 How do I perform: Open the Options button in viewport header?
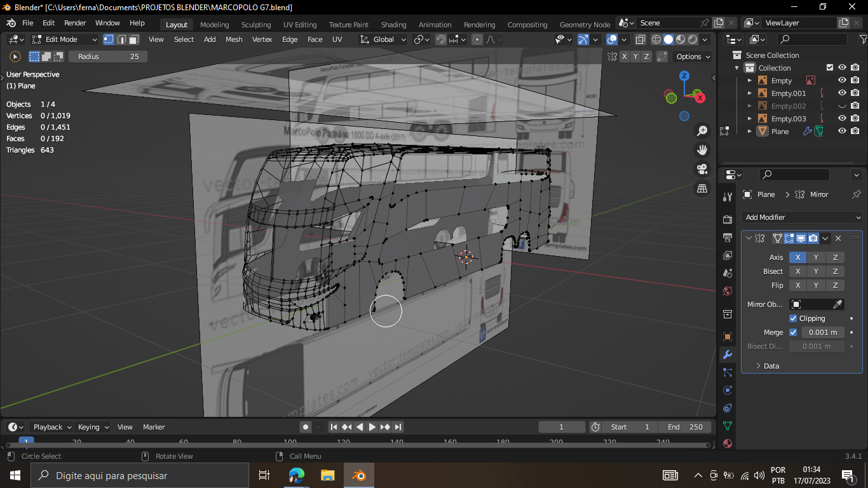693,57
